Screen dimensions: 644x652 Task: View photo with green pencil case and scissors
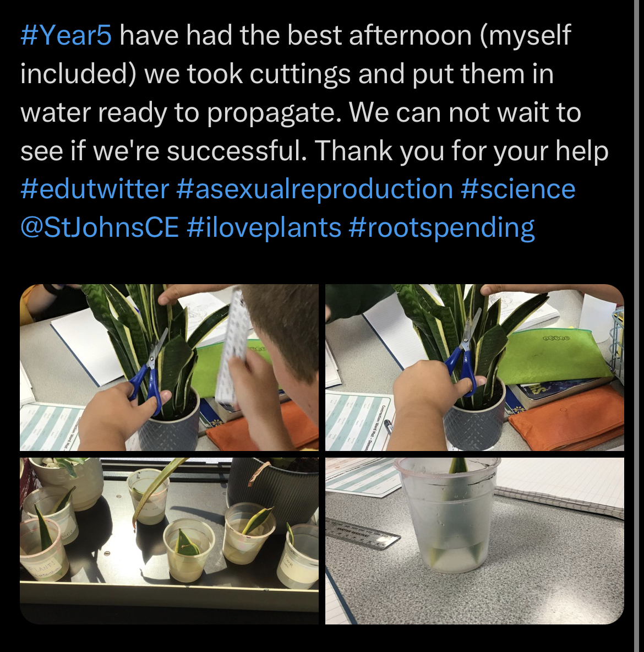click(x=474, y=368)
